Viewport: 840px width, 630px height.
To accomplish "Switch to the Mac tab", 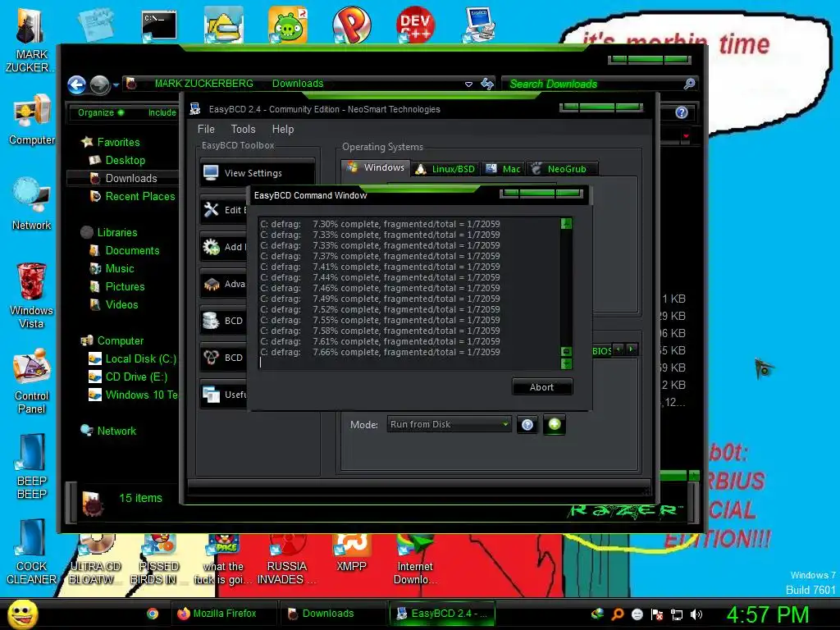I will pos(503,169).
